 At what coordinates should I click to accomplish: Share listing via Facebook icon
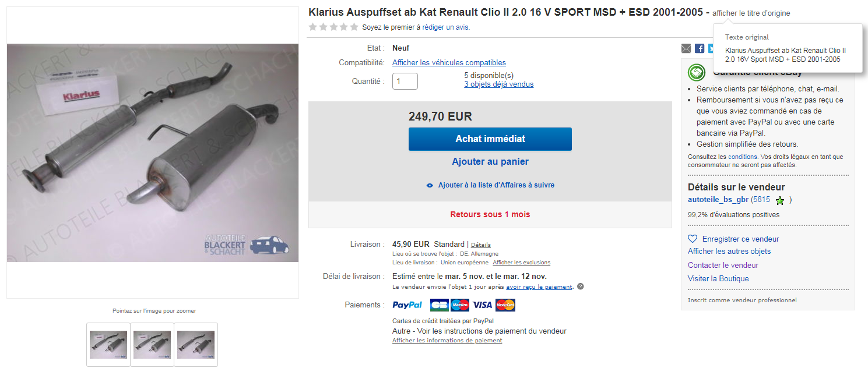coord(700,48)
